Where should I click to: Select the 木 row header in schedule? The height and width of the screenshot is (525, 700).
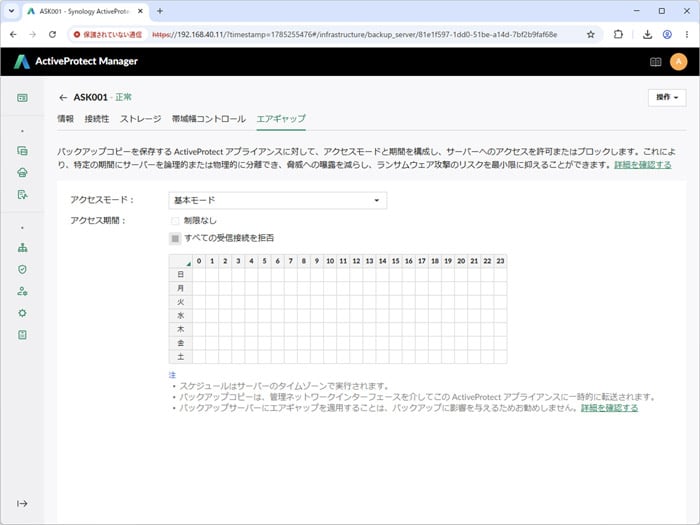[180, 329]
